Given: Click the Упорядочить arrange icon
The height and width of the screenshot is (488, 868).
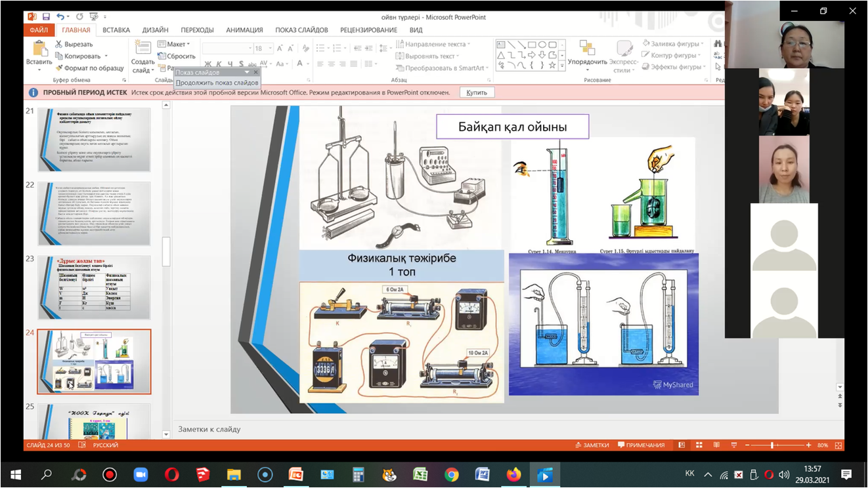Looking at the screenshot, I should point(587,49).
